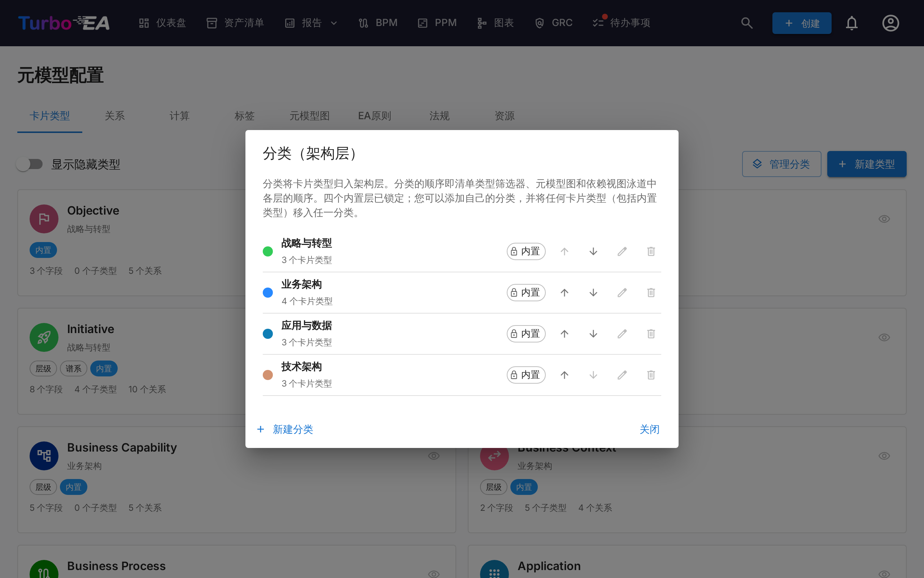
Task: Select the 卡片类型 tab
Action: coord(50,116)
